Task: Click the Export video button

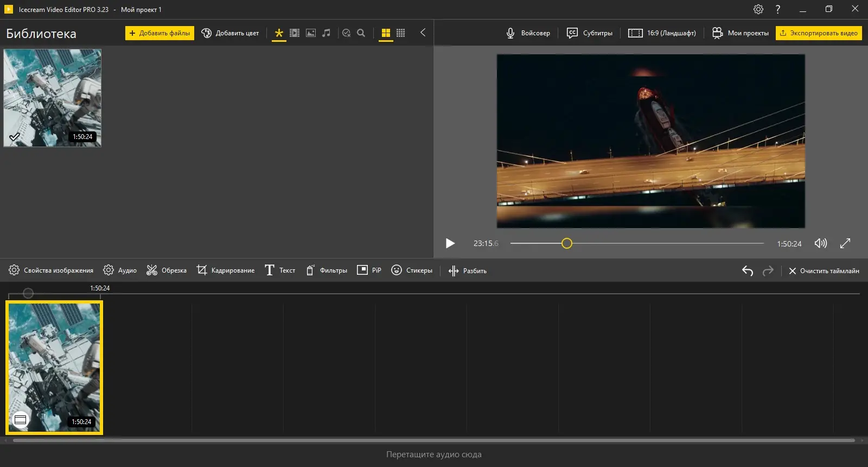Action: click(819, 33)
